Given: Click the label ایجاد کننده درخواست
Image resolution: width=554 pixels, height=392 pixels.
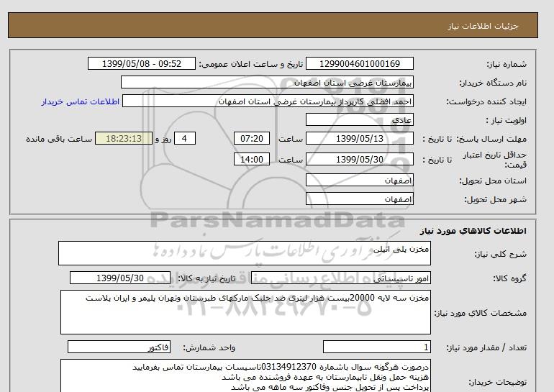Looking at the screenshot, I should point(486,101).
